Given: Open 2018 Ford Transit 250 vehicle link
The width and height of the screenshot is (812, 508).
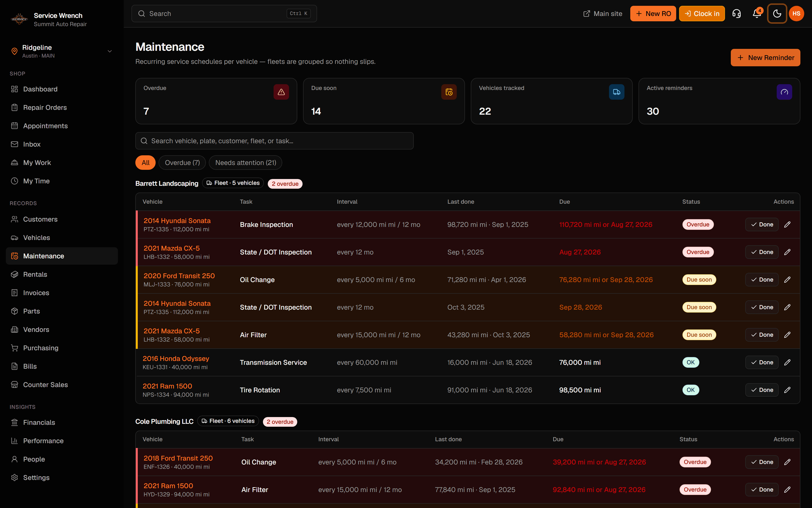Looking at the screenshot, I should point(178,458).
